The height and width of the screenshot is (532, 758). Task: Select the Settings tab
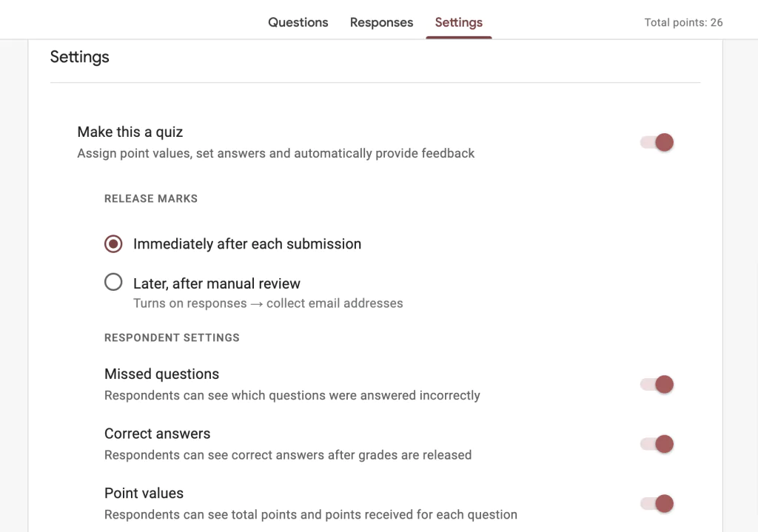tap(458, 22)
